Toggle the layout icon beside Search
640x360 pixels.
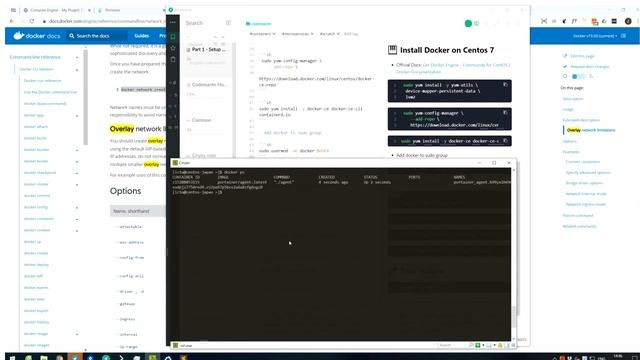click(x=229, y=23)
